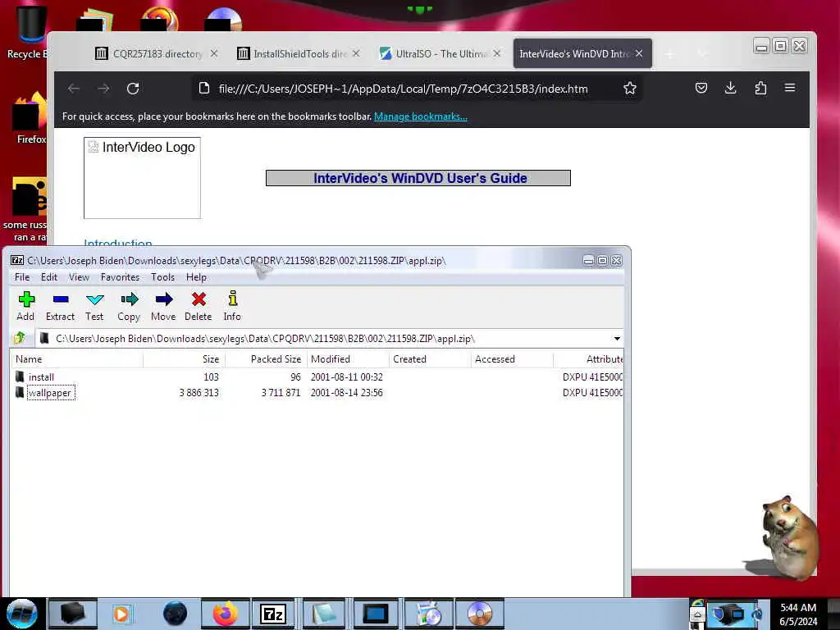Click the broken InterVideo Logo image

point(142,178)
